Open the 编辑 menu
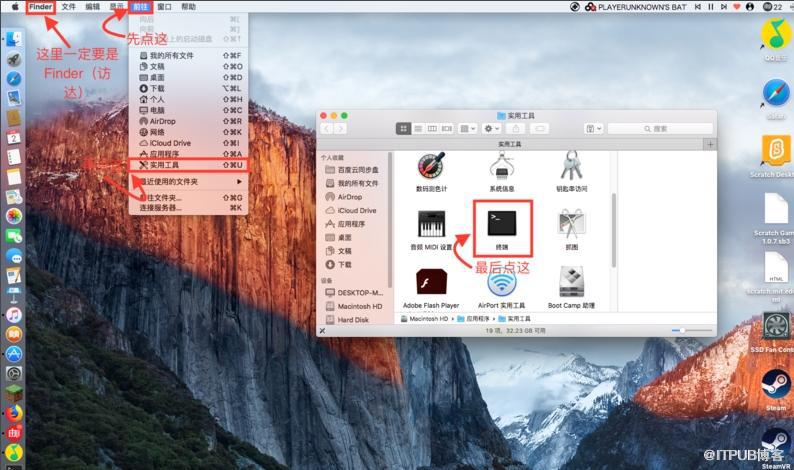 [93, 7]
